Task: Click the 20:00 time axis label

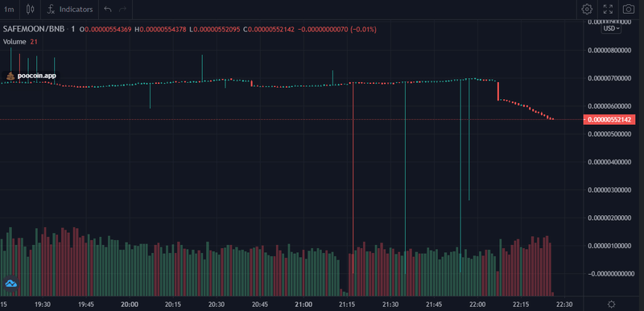Action: pos(129,305)
